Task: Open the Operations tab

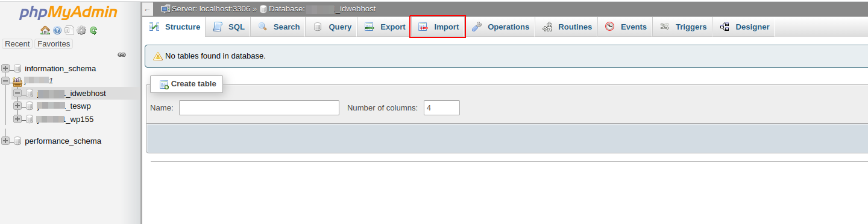Action: coord(500,27)
